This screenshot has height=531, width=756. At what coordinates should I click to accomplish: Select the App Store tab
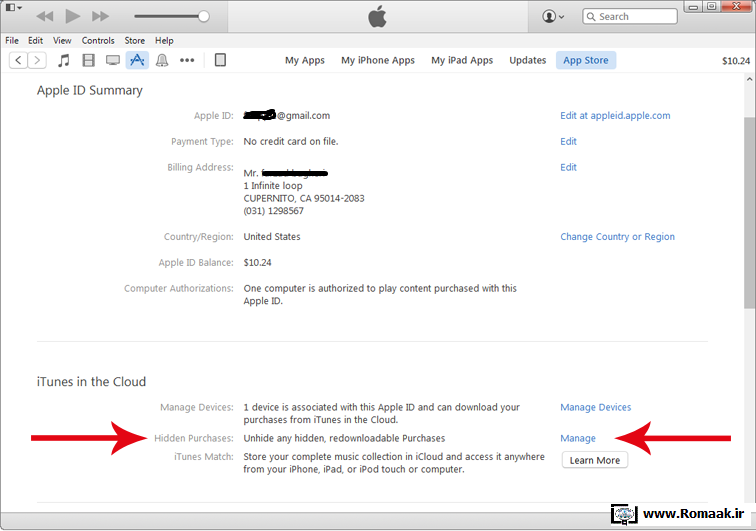(x=586, y=60)
